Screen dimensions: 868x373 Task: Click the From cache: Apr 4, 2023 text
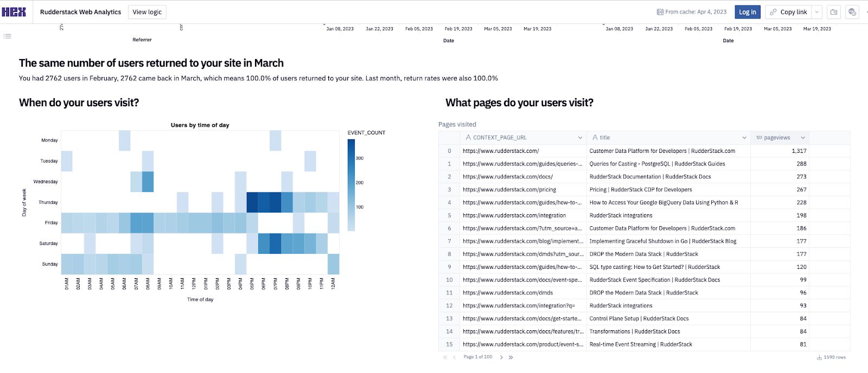pyautogui.click(x=696, y=12)
